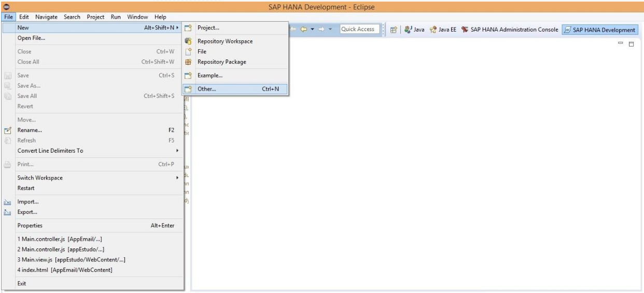Open SAP HANA Administration Console perspective
This screenshot has width=644, height=293.
tap(505, 30)
